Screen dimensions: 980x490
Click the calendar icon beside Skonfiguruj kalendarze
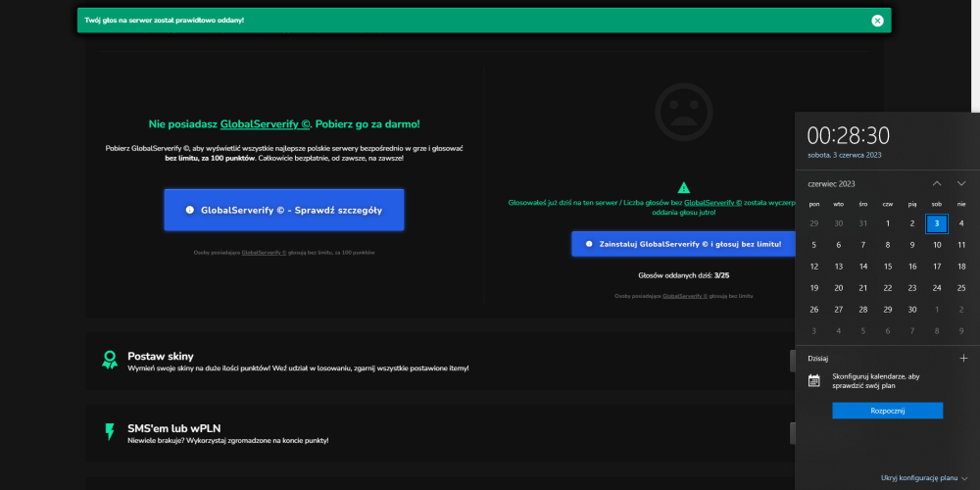(813, 380)
